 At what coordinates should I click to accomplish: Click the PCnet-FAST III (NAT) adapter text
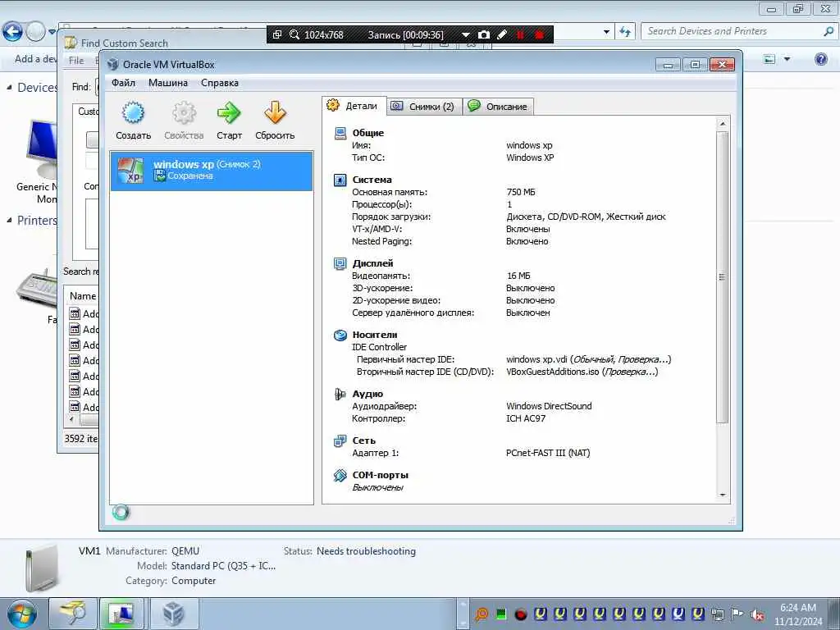548,453
